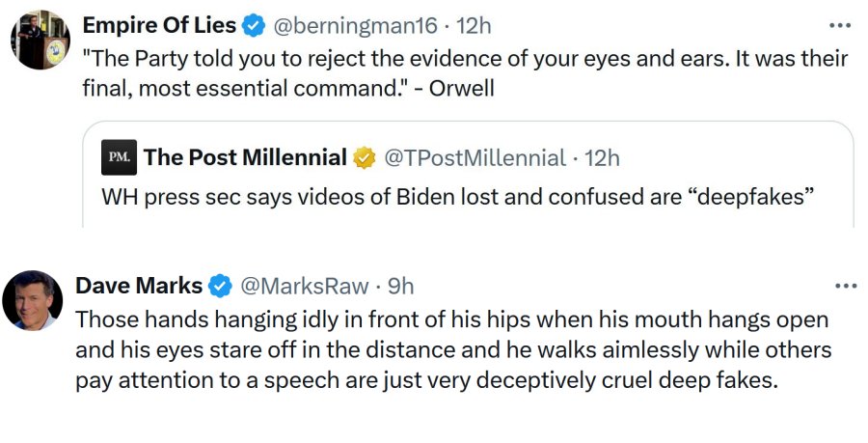Click the 9h timestamp on Dave Marks reply
Image resolution: width=868 pixels, height=443 pixels.
(x=401, y=286)
